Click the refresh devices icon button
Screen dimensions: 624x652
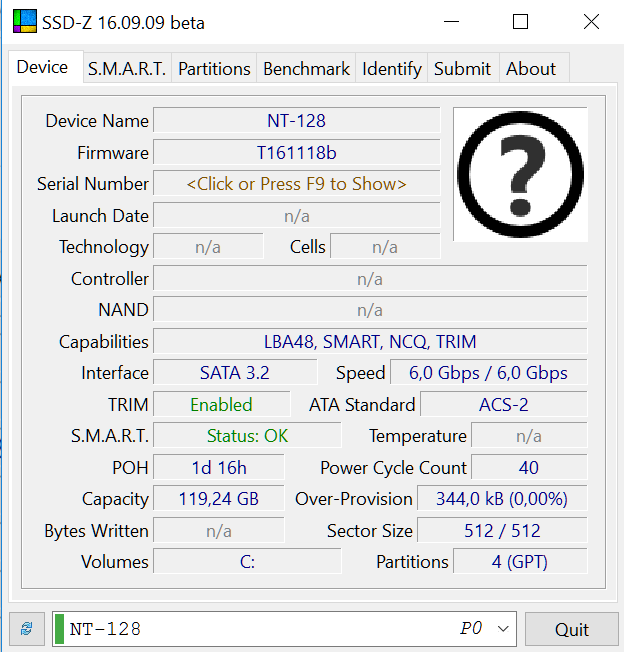(x=27, y=629)
